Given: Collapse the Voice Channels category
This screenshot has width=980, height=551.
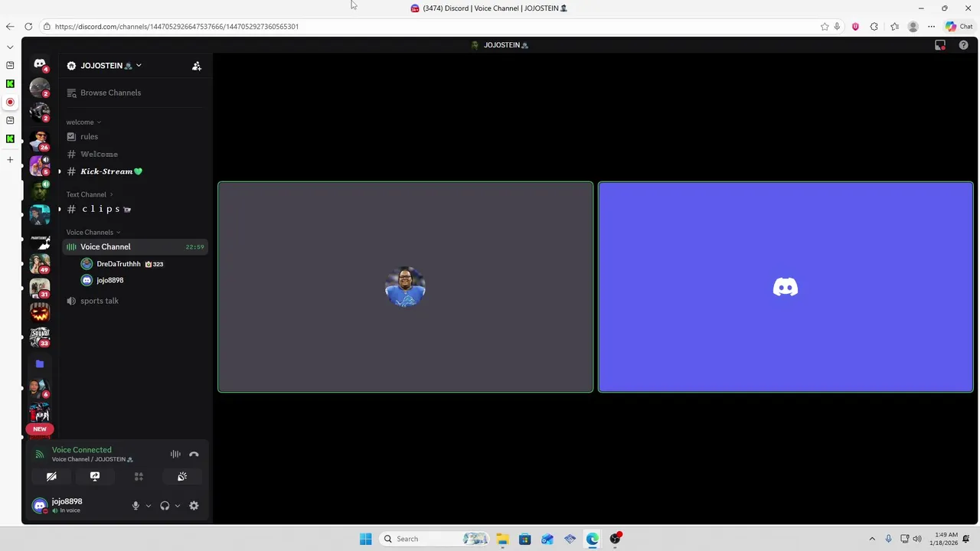Looking at the screenshot, I should coord(93,233).
